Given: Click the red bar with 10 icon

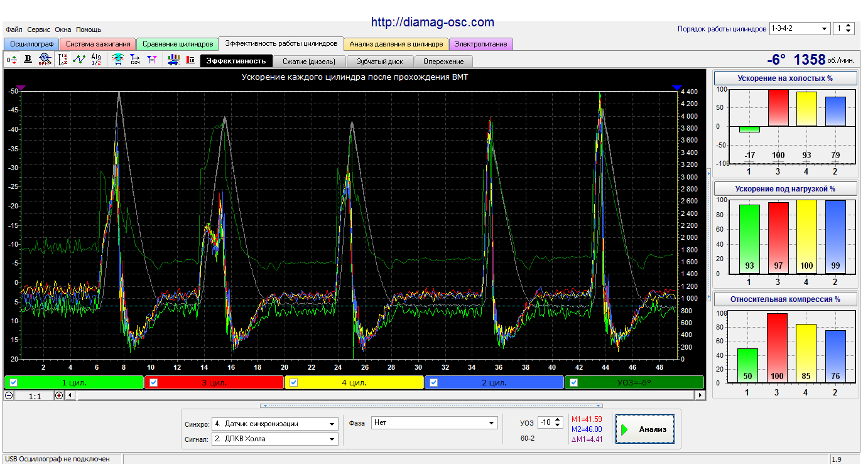Looking at the screenshot, I should point(190,60).
